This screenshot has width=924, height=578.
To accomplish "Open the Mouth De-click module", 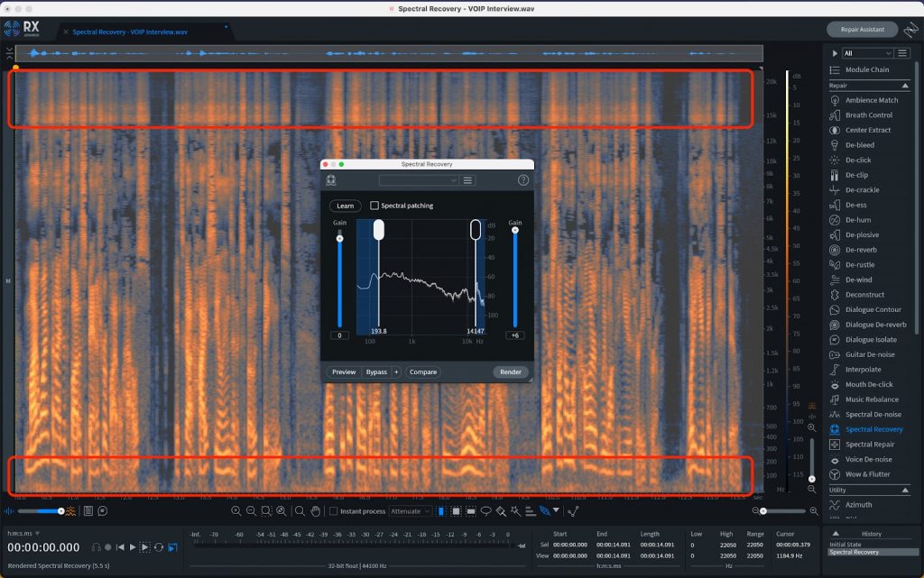I will coord(862,384).
